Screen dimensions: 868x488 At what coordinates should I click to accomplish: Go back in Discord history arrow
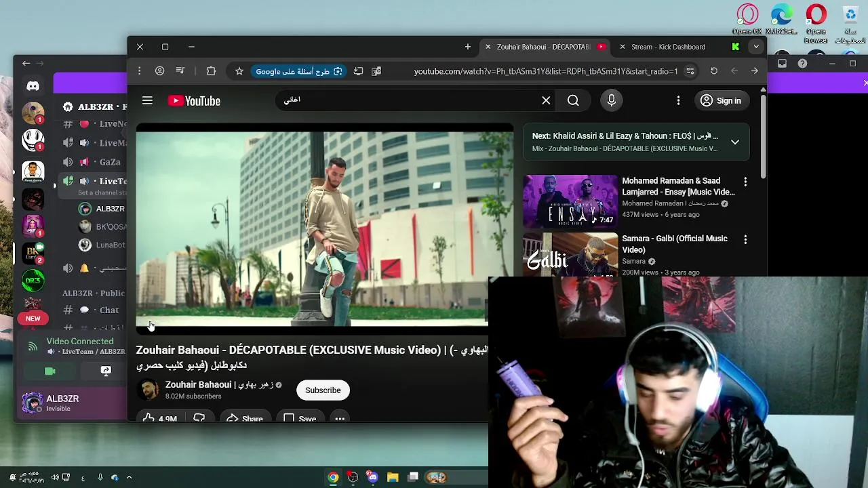point(26,63)
